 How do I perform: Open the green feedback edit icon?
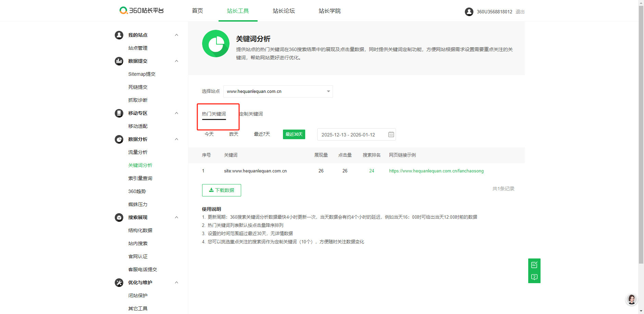(x=534, y=265)
